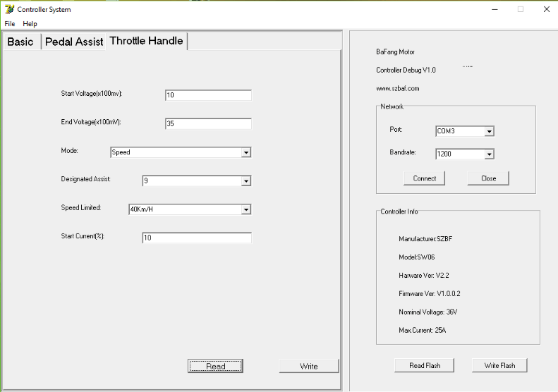Screen dimensions: 558x392
Task: Click the Write button
Action: [308, 366]
